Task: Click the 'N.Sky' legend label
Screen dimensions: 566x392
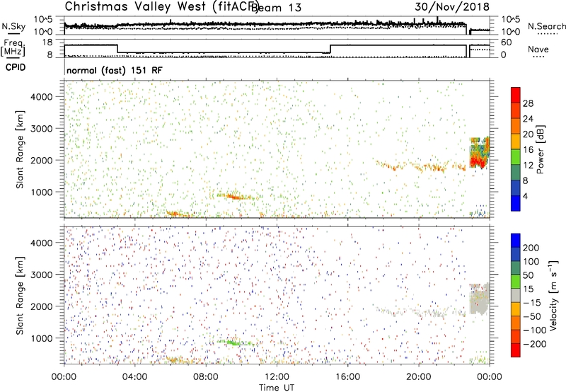Action: [13, 26]
